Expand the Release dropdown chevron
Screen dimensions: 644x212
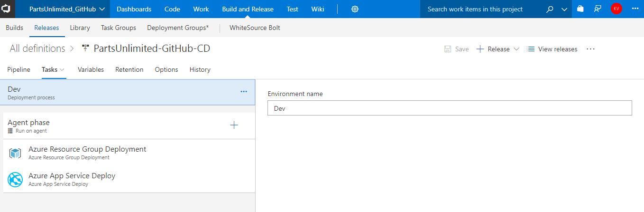tap(516, 49)
